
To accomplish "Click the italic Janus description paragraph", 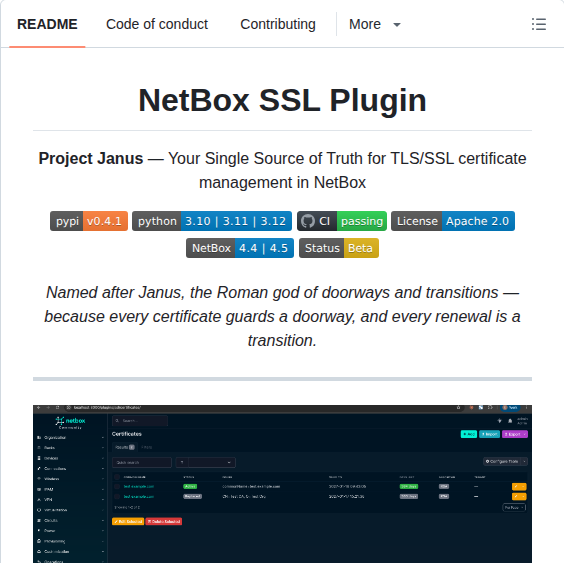I will pos(282,316).
